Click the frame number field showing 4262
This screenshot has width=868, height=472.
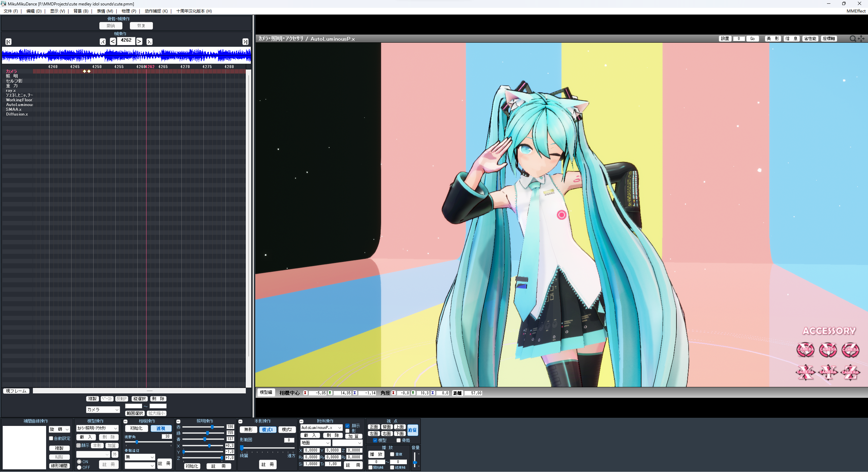tap(126, 40)
